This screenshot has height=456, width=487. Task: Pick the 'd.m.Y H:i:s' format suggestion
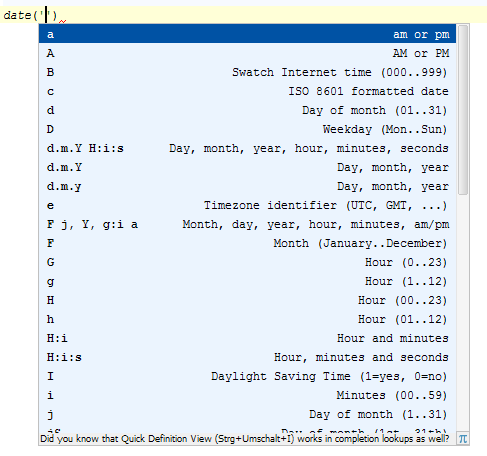[247, 148]
